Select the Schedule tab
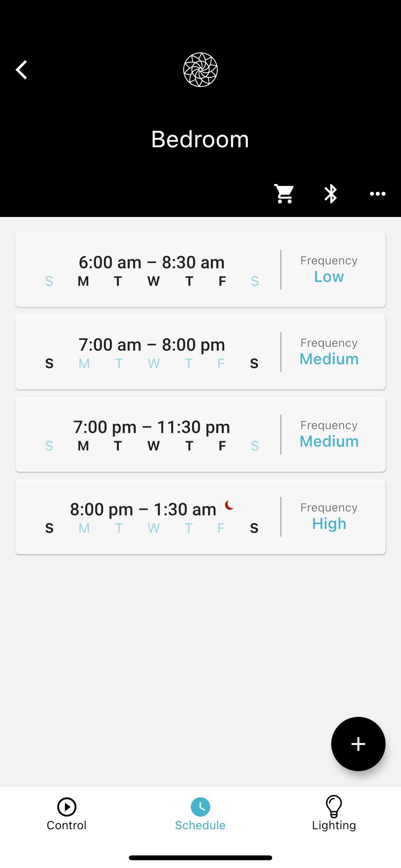Screen dimensions: 401x868 click(200, 813)
